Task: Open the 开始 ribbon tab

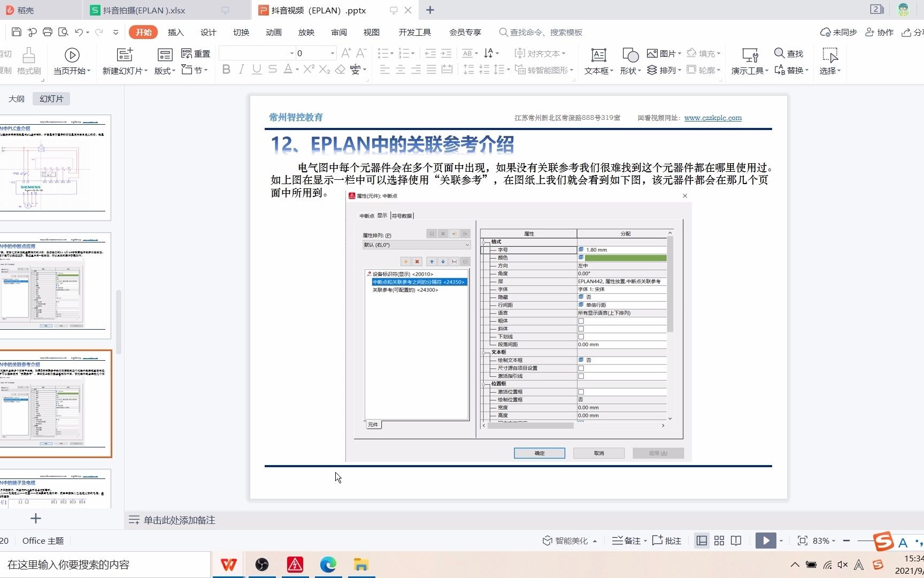Action: (143, 32)
